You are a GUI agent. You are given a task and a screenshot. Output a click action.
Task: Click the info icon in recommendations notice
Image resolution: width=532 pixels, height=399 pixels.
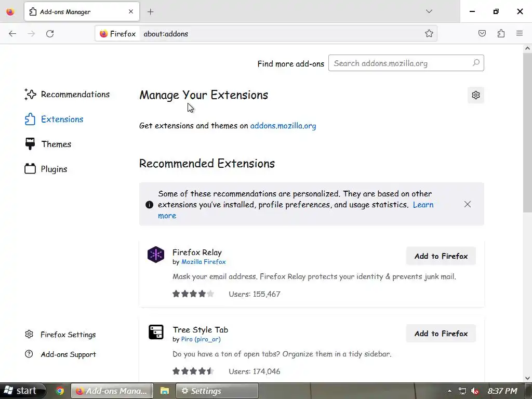tap(149, 205)
